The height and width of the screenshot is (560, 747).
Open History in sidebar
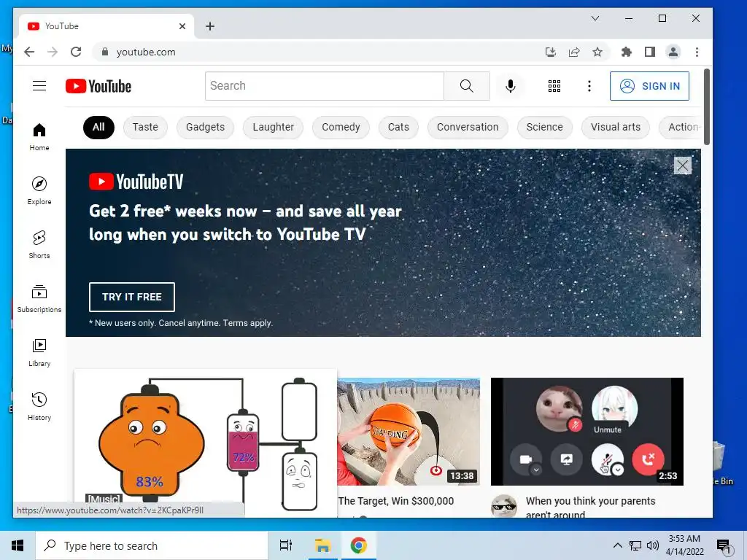[x=39, y=406]
